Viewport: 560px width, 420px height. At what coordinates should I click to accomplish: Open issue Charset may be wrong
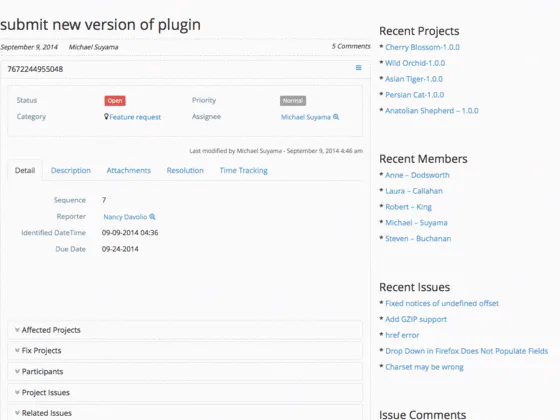tap(424, 367)
